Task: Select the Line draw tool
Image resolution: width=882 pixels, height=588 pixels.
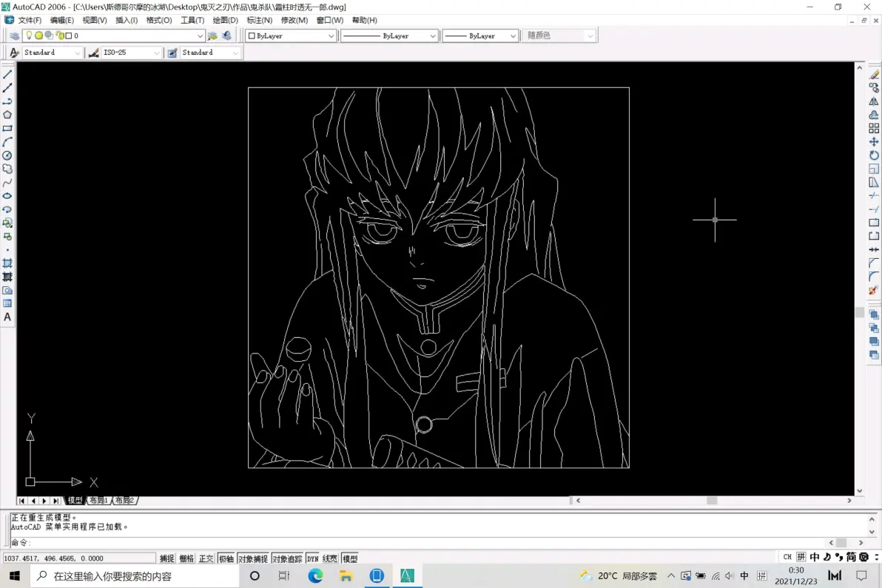Action: point(7,74)
